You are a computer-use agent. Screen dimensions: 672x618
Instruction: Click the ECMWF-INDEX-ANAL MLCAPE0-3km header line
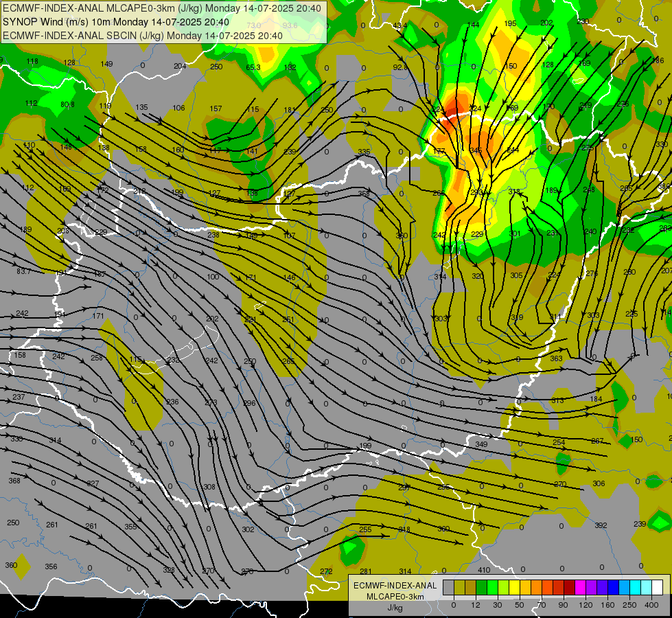[161, 8]
